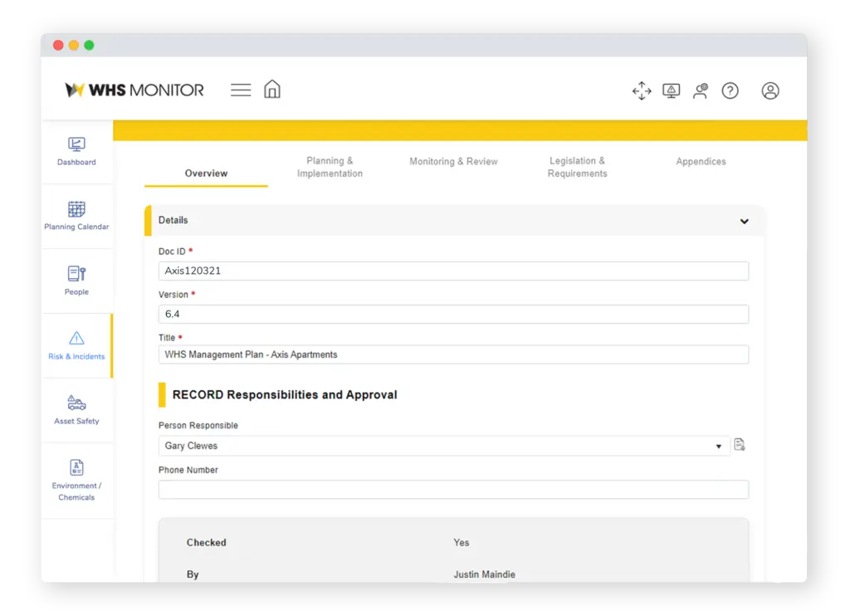
Task: Open the Person Responsible dropdown
Action: tap(718, 446)
